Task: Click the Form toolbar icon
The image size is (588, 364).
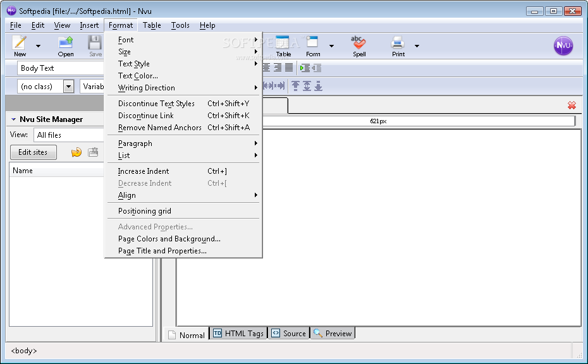Action: click(x=313, y=45)
